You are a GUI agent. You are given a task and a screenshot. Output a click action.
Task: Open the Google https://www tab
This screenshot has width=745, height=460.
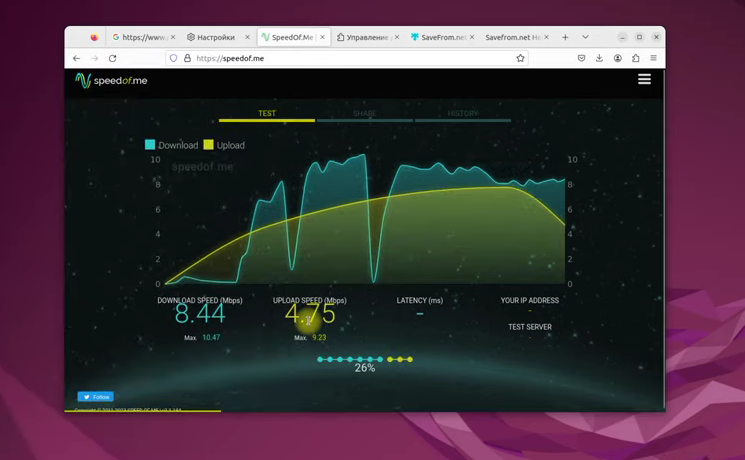coord(143,37)
